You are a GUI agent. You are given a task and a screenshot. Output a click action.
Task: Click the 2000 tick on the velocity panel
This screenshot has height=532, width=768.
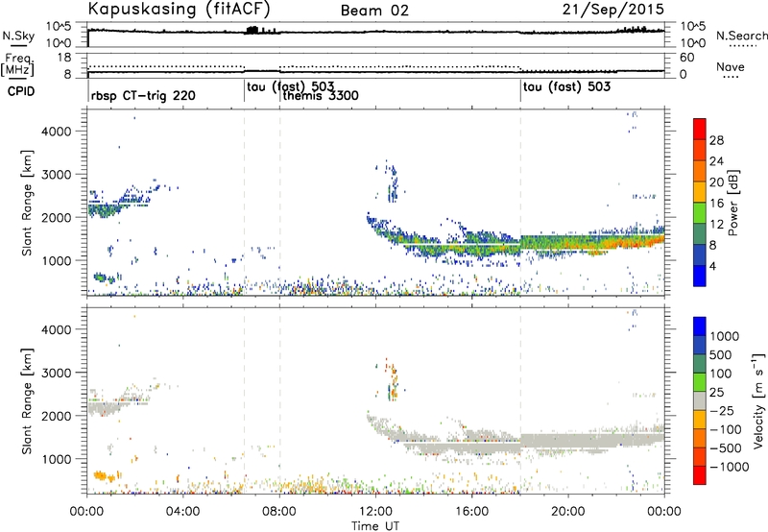(56, 416)
